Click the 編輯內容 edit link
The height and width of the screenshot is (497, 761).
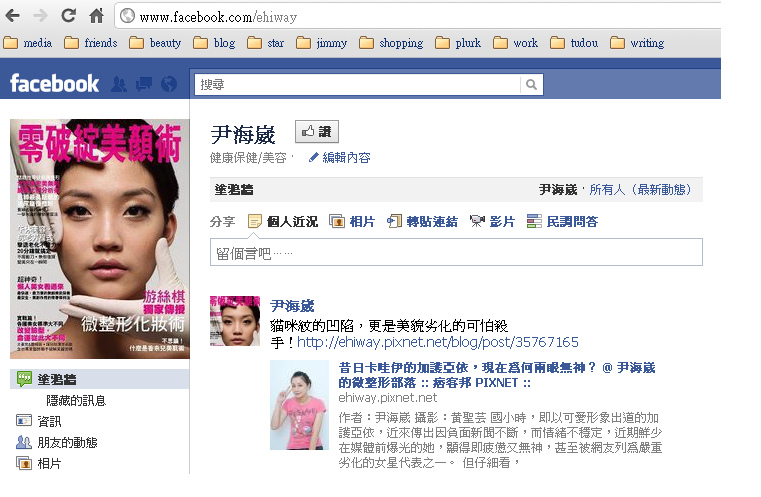click(340, 157)
